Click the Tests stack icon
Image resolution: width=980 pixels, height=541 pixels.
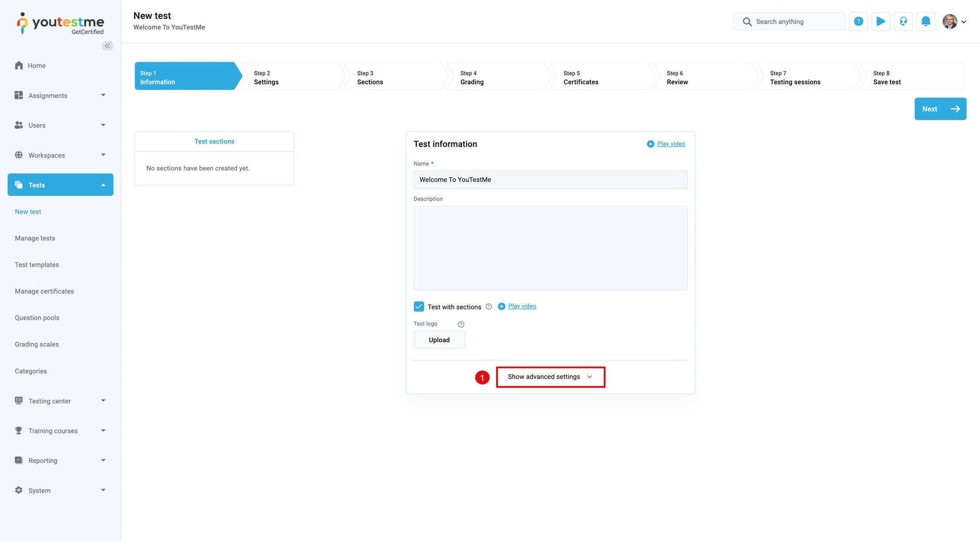pyautogui.click(x=19, y=185)
